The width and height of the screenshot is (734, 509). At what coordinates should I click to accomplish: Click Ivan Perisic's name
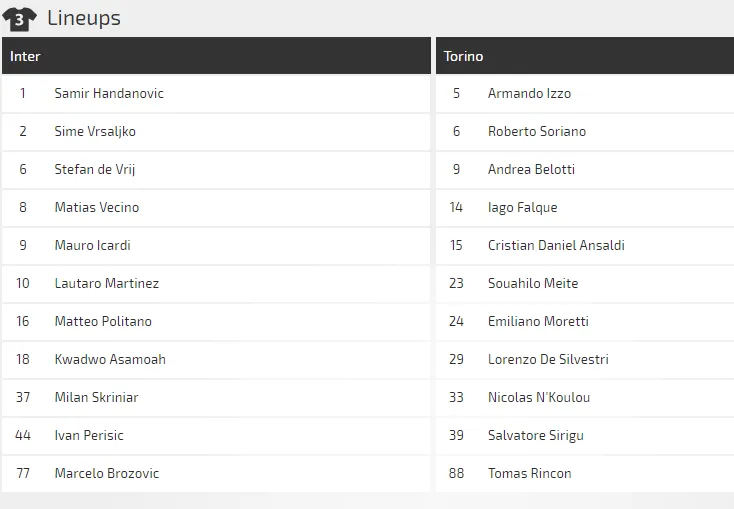tap(89, 435)
